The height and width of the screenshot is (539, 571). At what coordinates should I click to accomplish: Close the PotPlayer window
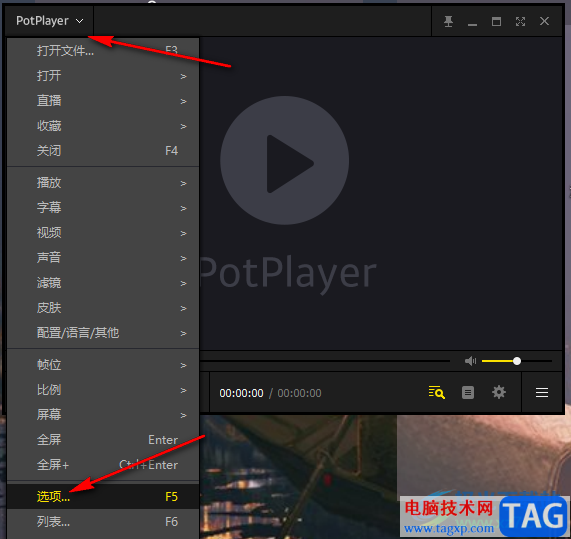544,21
